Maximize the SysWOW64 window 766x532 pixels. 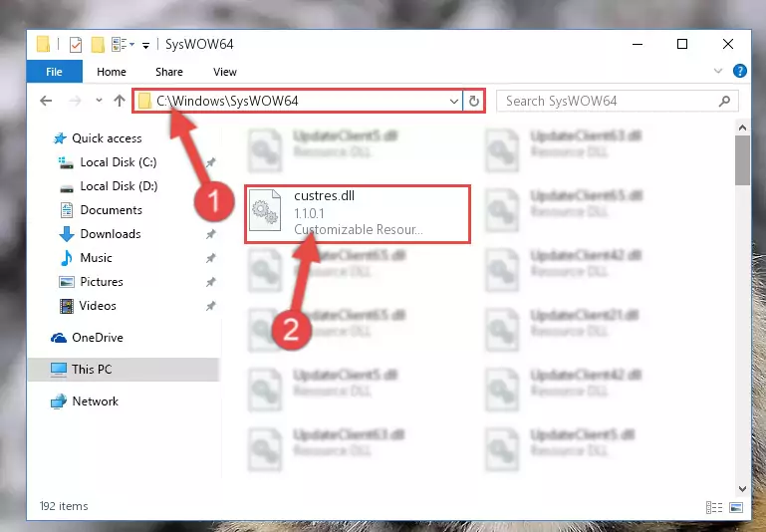click(x=682, y=44)
